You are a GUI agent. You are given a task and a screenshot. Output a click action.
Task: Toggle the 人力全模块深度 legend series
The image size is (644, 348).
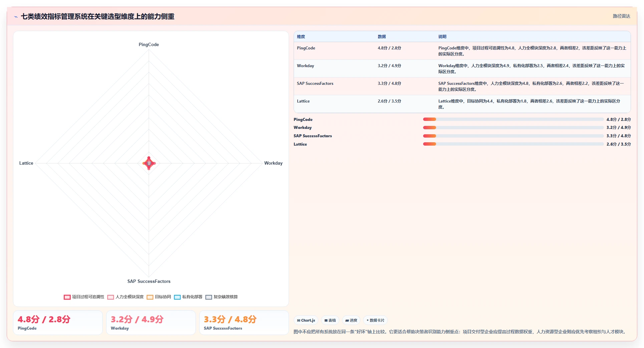(125, 297)
